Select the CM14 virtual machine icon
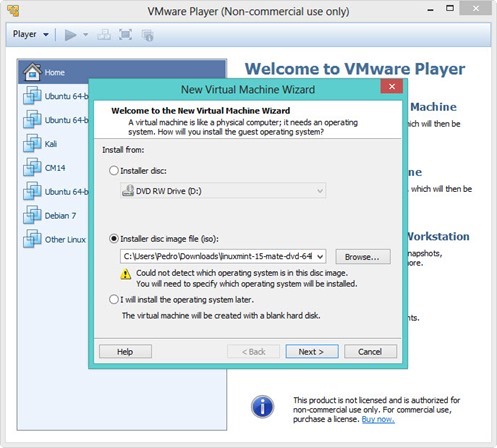Screen dimensions: 497x448 coord(32,167)
